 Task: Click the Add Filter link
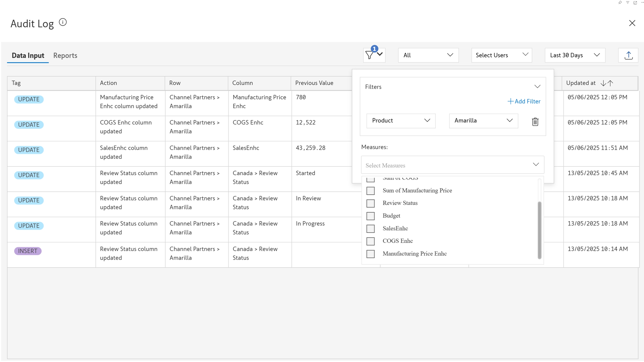(x=524, y=101)
